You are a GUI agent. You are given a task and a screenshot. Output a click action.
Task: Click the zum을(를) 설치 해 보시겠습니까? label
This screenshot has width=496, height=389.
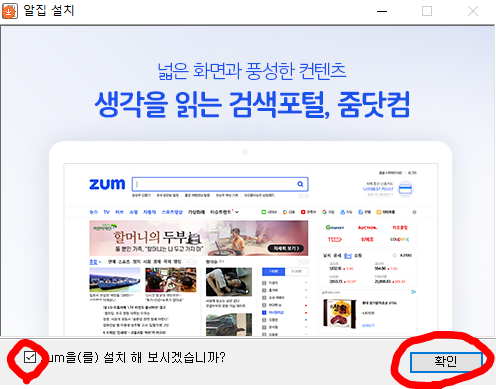tap(133, 358)
